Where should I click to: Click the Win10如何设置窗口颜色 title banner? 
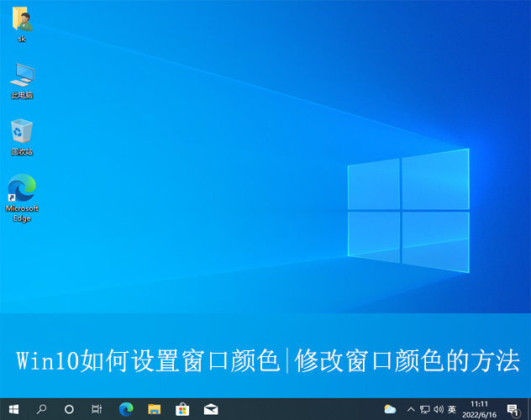(265, 360)
